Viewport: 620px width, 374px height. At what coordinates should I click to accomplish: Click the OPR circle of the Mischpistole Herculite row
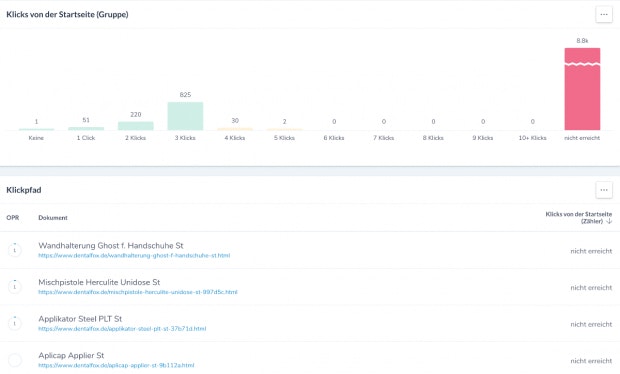click(x=15, y=287)
